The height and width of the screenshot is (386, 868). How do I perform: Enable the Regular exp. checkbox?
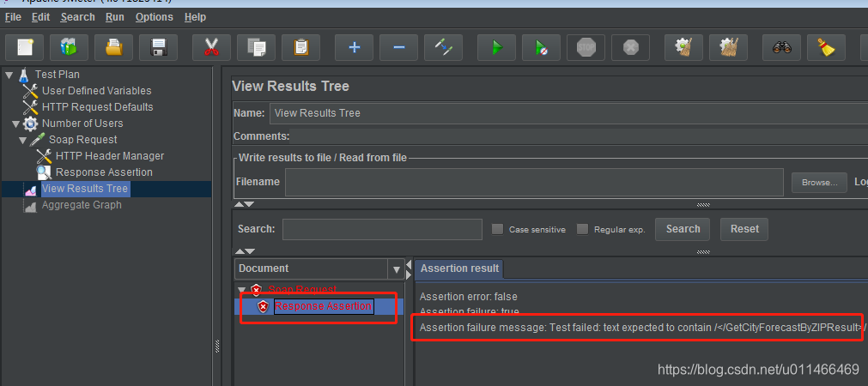pos(582,229)
